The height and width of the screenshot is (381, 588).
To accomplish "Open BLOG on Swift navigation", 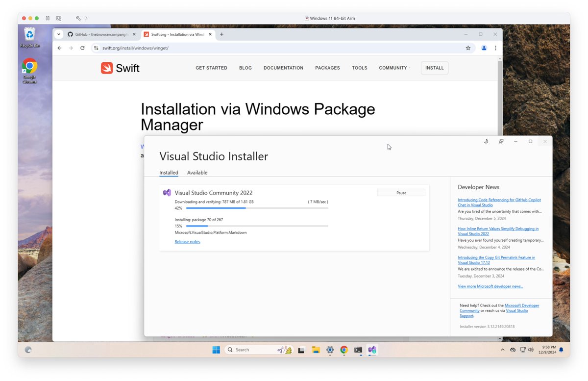I will [x=245, y=68].
